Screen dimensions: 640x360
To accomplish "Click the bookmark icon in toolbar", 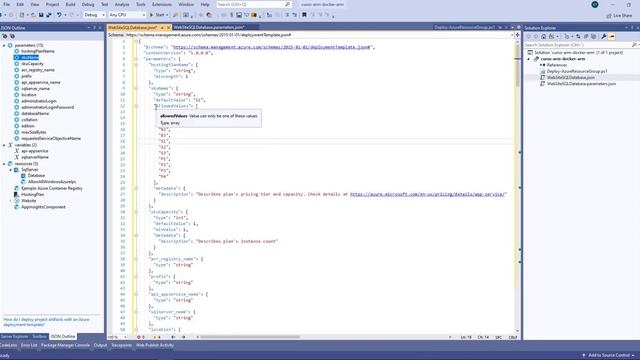I will tap(304, 15).
